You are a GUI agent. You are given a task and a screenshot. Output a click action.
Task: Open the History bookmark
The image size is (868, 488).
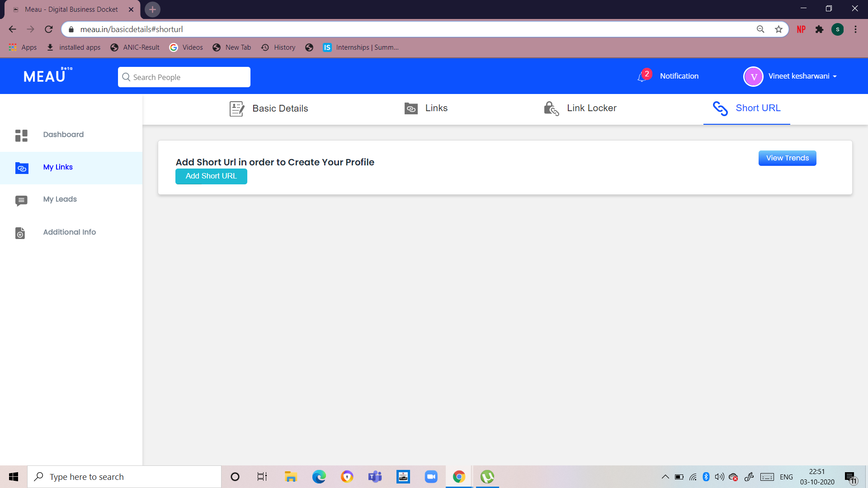coord(278,47)
